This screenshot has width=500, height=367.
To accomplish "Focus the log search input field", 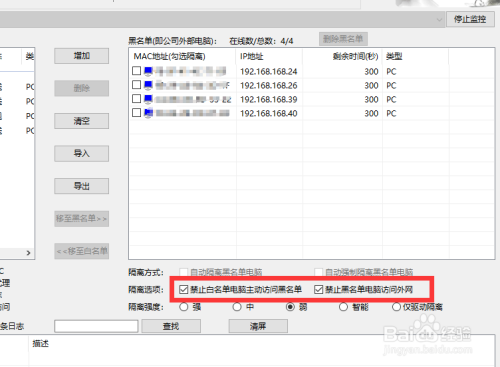I will coord(96,326).
